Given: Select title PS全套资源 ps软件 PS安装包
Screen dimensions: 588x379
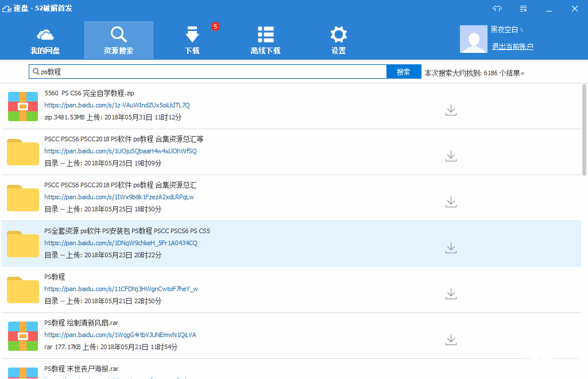Looking at the screenshot, I should click(x=127, y=231).
